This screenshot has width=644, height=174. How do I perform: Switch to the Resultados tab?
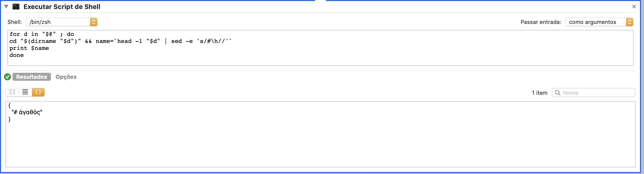pyautogui.click(x=31, y=77)
